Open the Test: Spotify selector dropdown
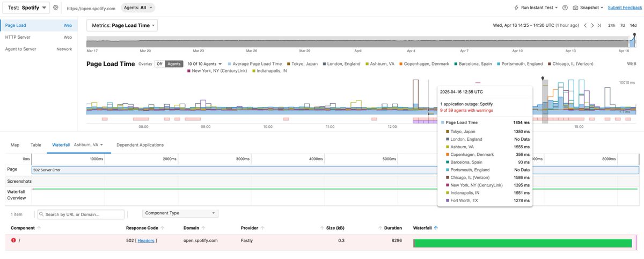Image resolution: width=644 pixels, height=259 pixels. [x=27, y=8]
